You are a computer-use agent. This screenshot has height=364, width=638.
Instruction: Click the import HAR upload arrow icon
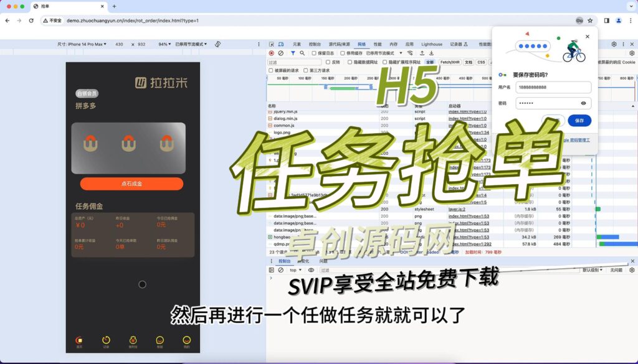(x=422, y=54)
